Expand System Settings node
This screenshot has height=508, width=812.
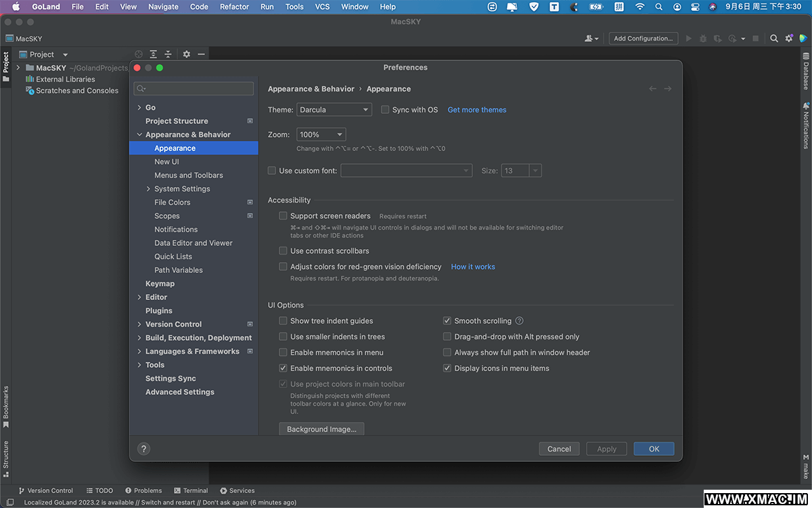(148, 189)
